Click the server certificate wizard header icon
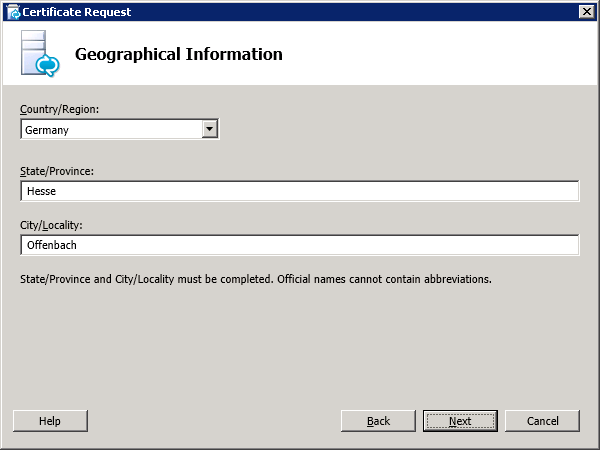This screenshot has height=450, width=600. (40, 54)
